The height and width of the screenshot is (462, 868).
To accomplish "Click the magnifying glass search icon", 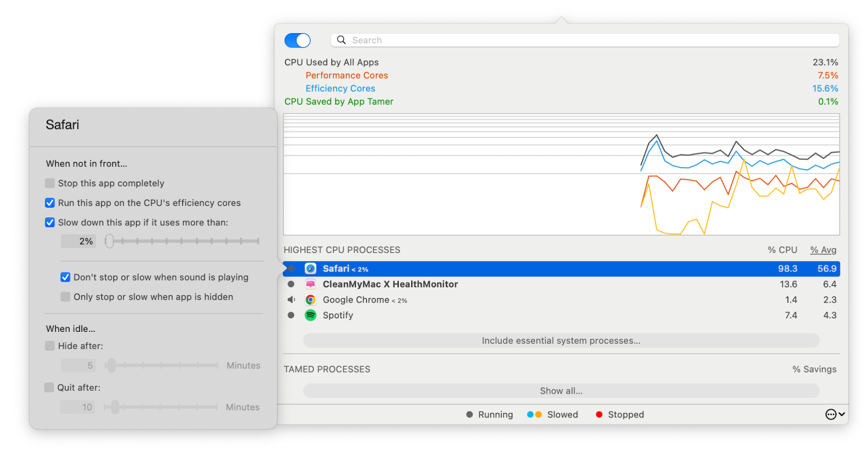I will [x=341, y=40].
